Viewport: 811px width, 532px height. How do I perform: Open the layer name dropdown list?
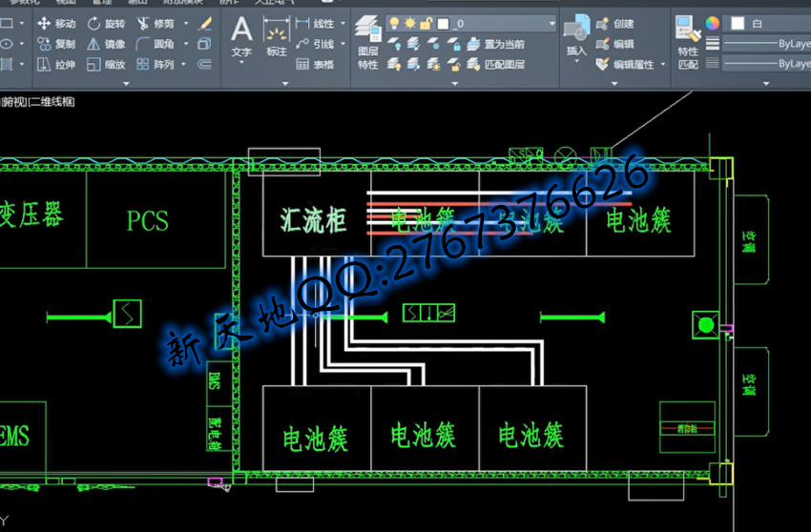(x=550, y=23)
